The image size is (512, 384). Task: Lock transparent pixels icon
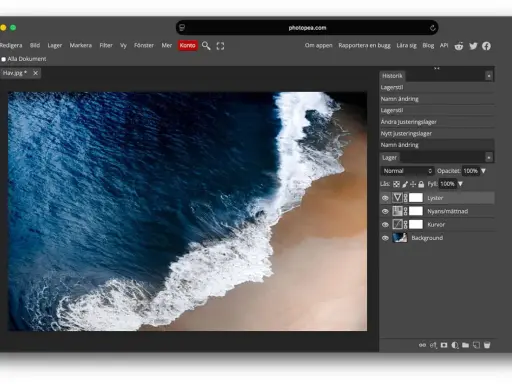point(396,184)
